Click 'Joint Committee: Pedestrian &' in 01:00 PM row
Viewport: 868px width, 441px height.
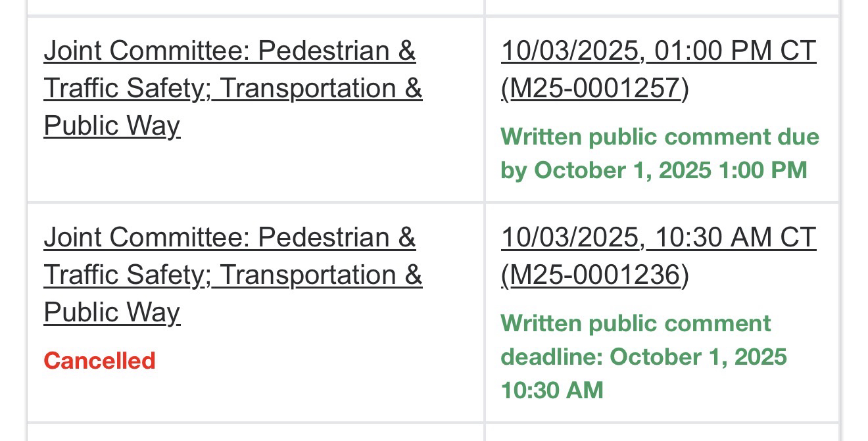(229, 51)
